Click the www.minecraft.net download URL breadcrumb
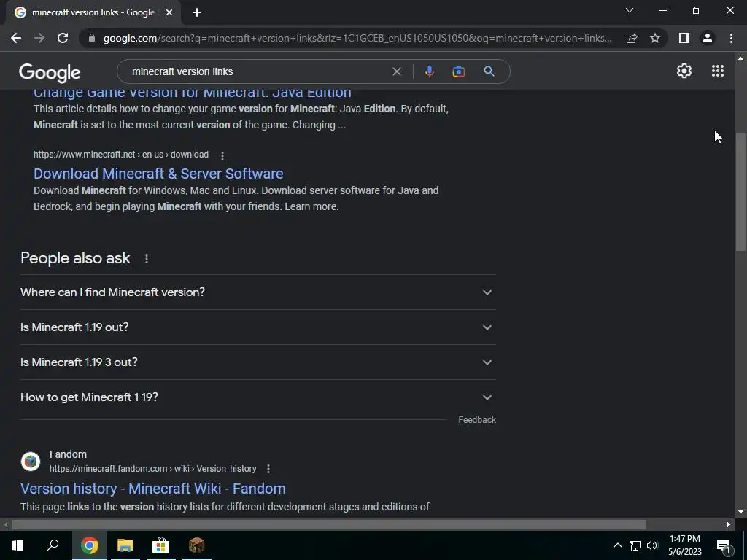747x560 pixels. [121, 155]
